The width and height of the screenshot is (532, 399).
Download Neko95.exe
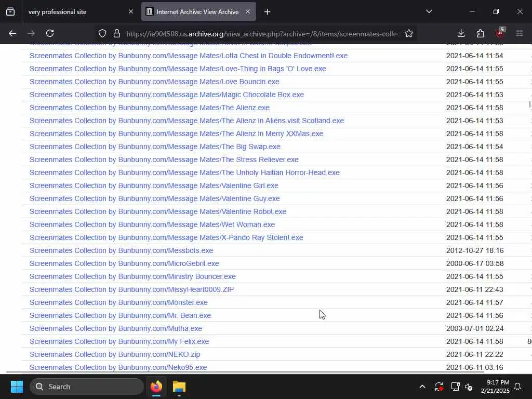coord(118,367)
